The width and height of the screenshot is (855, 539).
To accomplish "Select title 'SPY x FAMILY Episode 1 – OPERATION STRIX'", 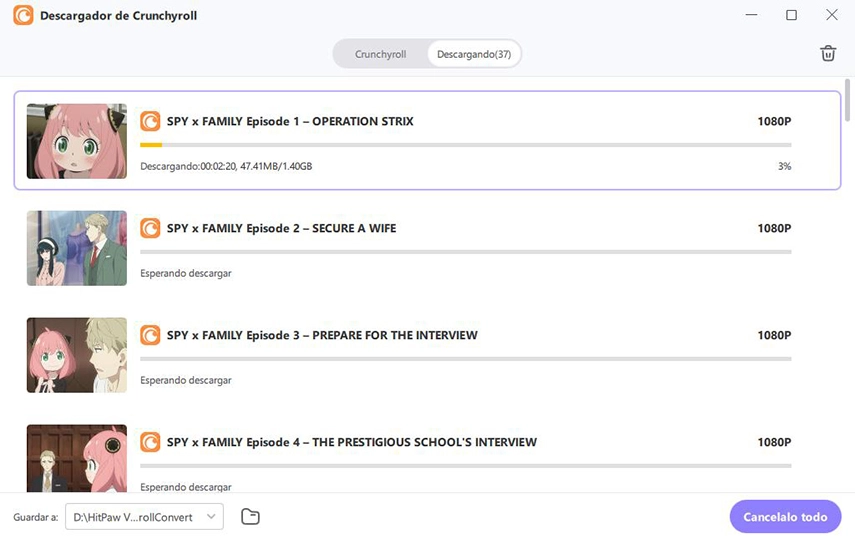I will coord(290,121).
